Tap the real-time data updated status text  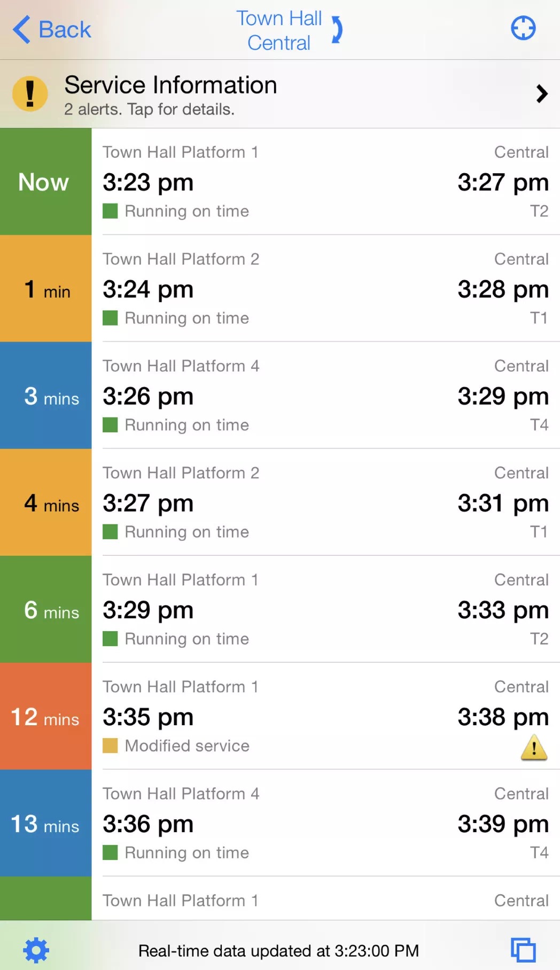point(278,951)
